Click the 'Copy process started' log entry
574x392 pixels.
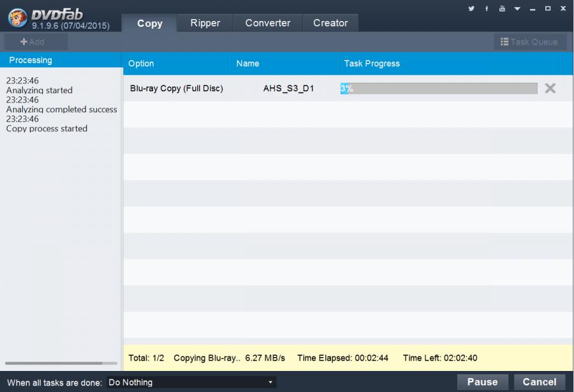click(47, 129)
